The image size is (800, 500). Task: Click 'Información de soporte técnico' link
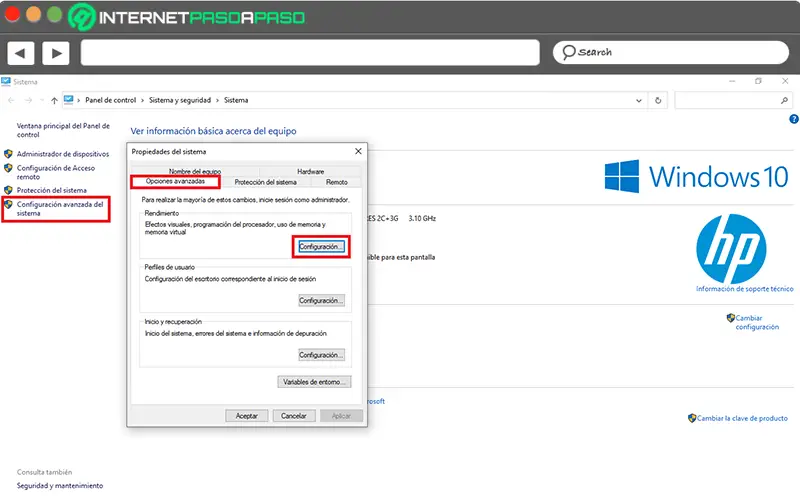point(744,289)
